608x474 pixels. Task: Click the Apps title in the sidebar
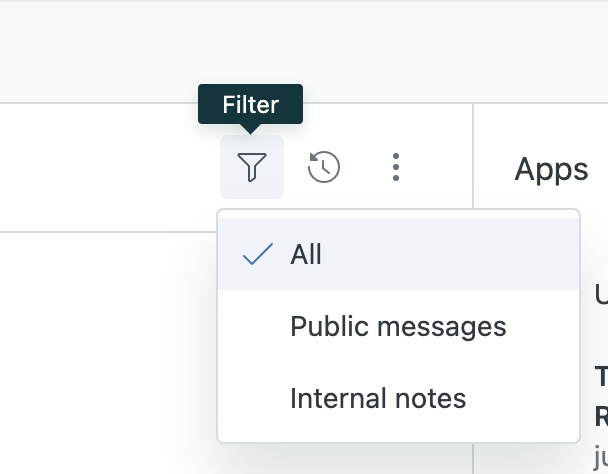(551, 170)
